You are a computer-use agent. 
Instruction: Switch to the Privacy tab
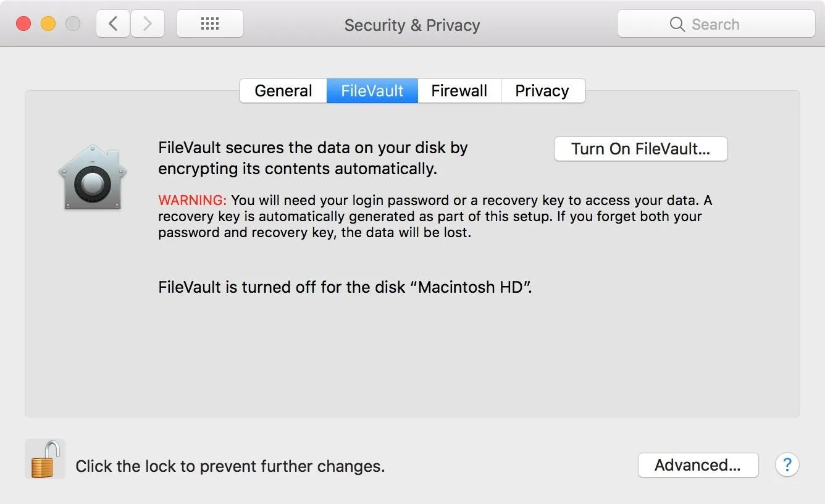click(542, 91)
